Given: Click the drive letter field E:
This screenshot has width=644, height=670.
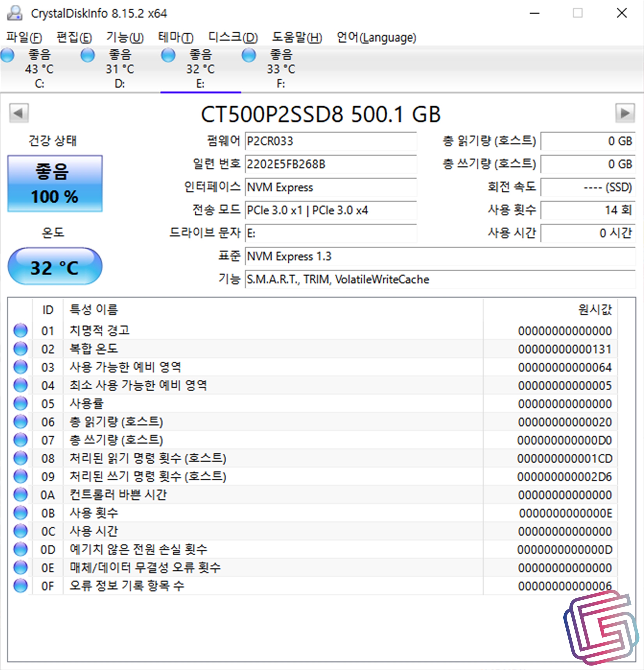Looking at the screenshot, I should [x=330, y=233].
